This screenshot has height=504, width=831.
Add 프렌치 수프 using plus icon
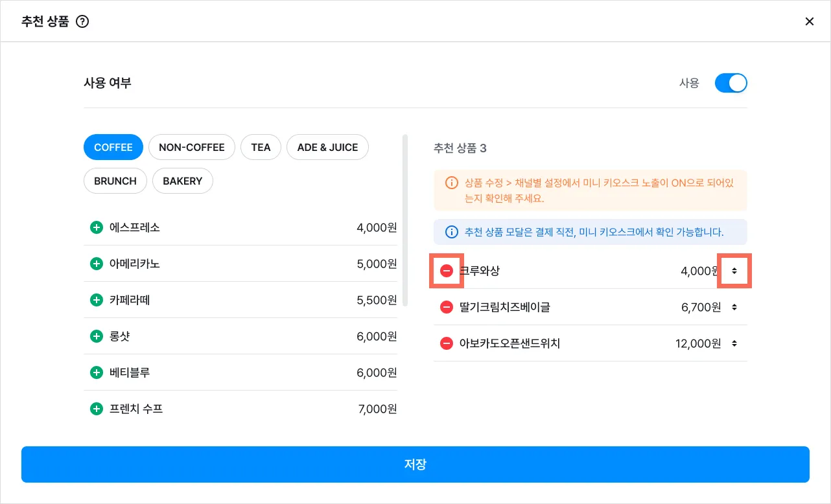(x=97, y=409)
